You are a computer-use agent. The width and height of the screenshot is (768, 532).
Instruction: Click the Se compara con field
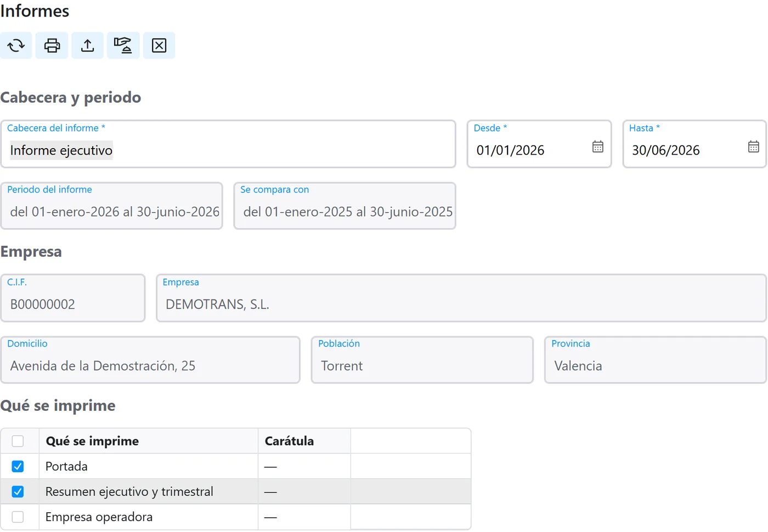345,206
